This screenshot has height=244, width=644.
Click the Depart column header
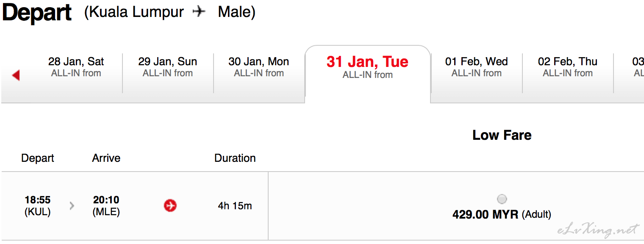(38, 158)
